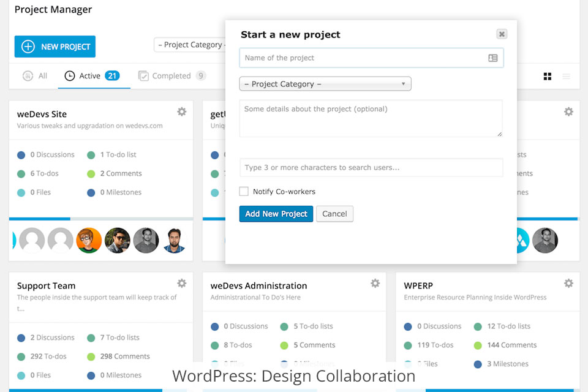Click bearded man avatar on weDevs Site card
Viewport: 588px width, 392px height.
pyautogui.click(x=175, y=241)
